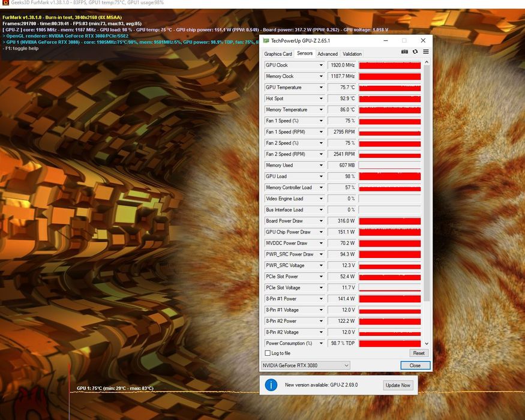This screenshot has width=525, height=420.
Task: Click the 1920.0 MHz GPU Clock value
Action: click(341, 65)
